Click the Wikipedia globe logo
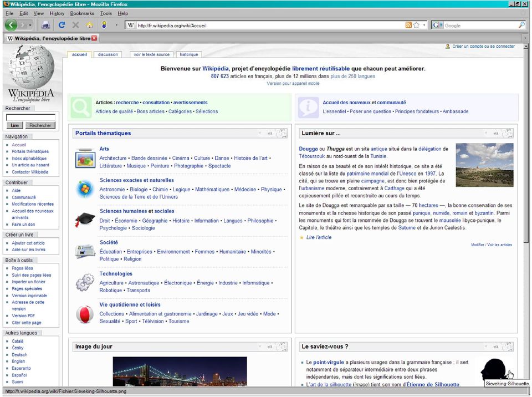Viewport: 532px width, 397px height. tap(31, 67)
